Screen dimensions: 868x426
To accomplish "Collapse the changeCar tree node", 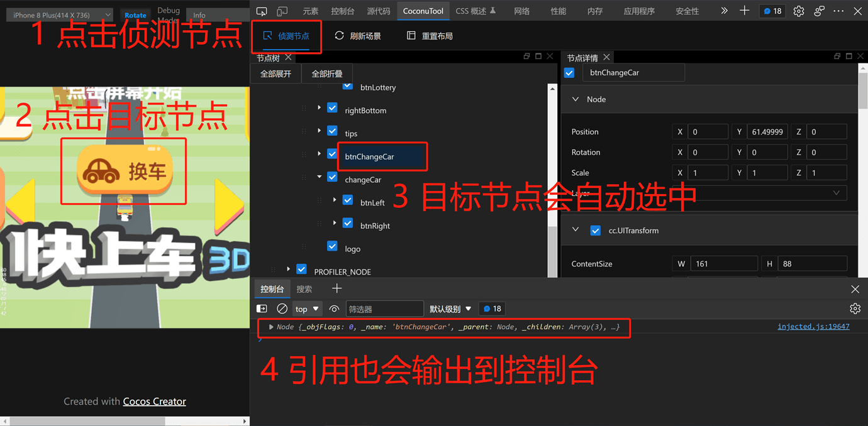I will point(320,178).
